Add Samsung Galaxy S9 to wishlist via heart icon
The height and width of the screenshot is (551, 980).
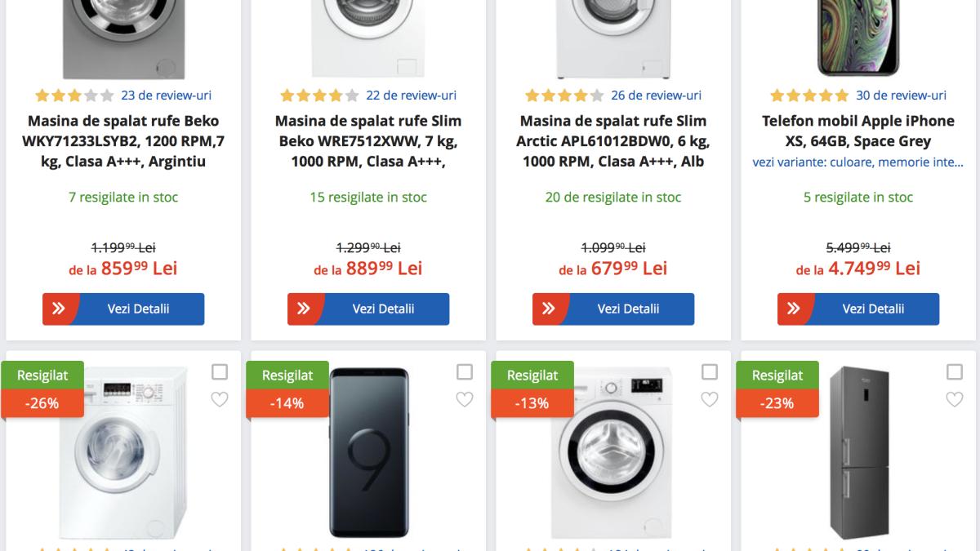click(x=464, y=399)
